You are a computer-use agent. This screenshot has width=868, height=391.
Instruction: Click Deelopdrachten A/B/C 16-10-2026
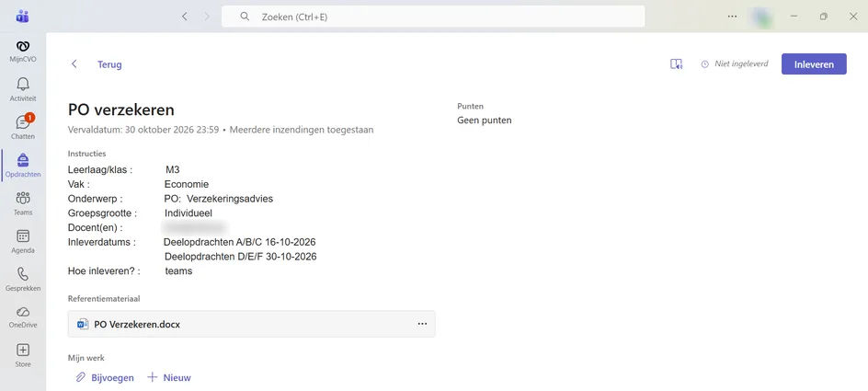240,242
